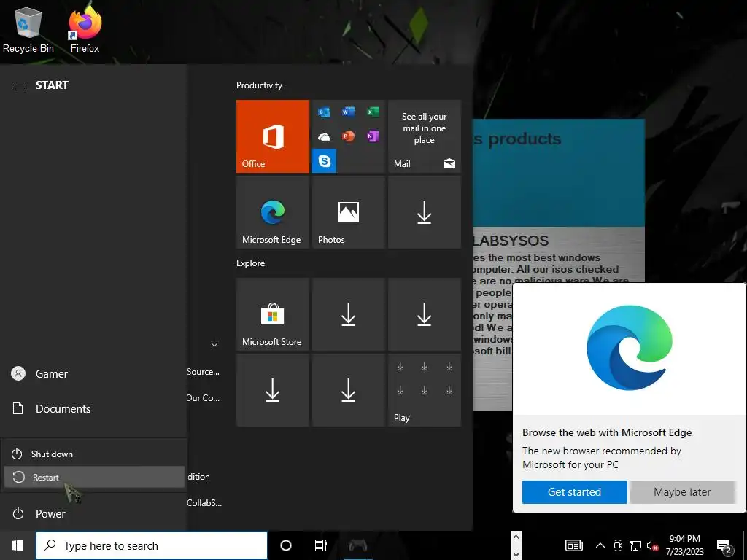The width and height of the screenshot is (747, 560).
Task: Click the LABSYSOS heading in background window
Action: click(511, 241)
